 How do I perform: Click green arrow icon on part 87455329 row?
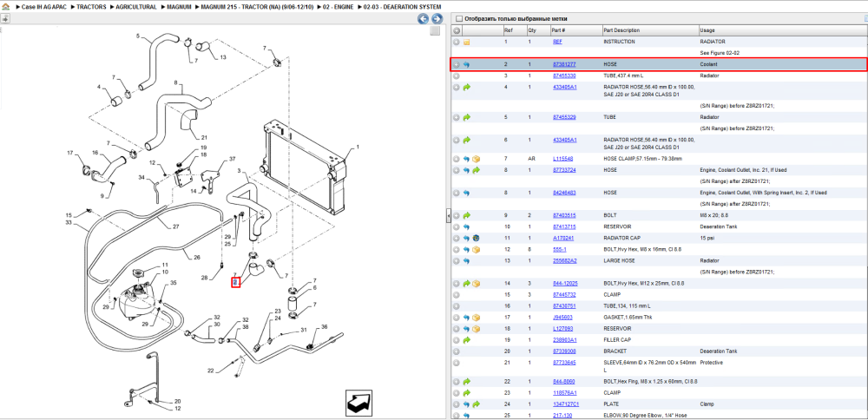pos(467,117)
